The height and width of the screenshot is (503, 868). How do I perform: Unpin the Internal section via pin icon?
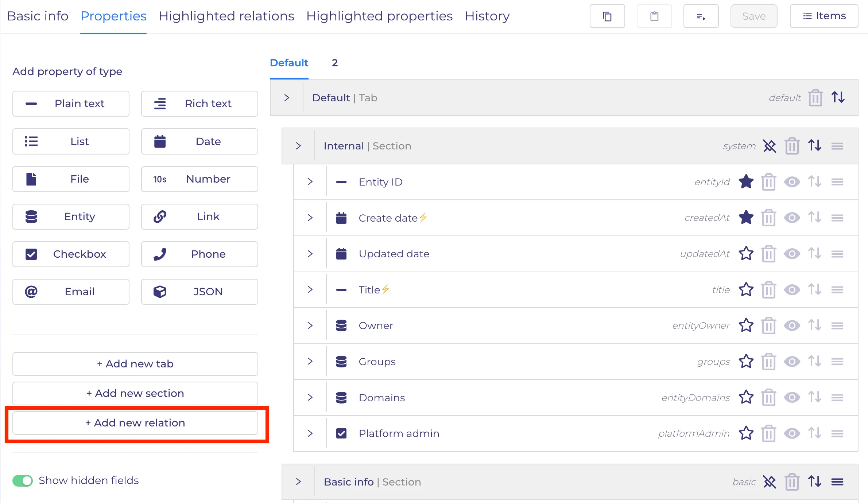(x=770, y=146)
